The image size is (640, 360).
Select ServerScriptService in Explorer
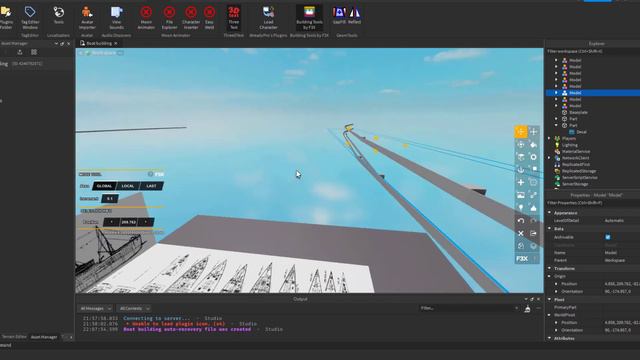[x=579, y=178]
